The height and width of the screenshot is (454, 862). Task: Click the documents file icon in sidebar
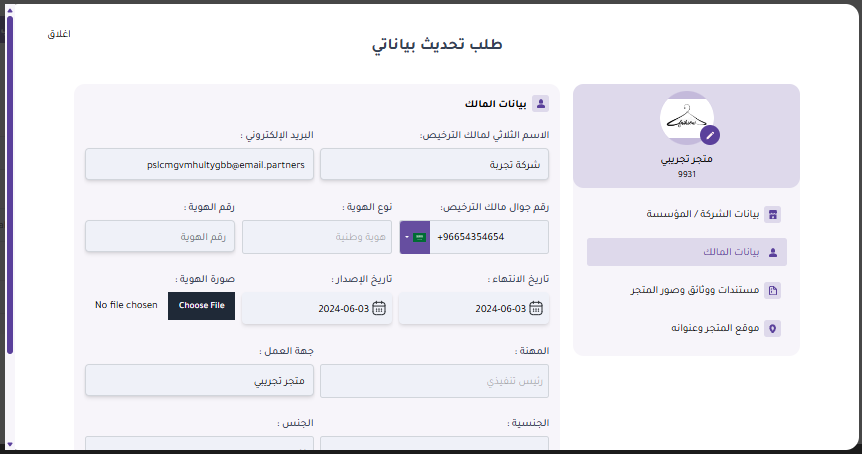[x=772, y=290]
